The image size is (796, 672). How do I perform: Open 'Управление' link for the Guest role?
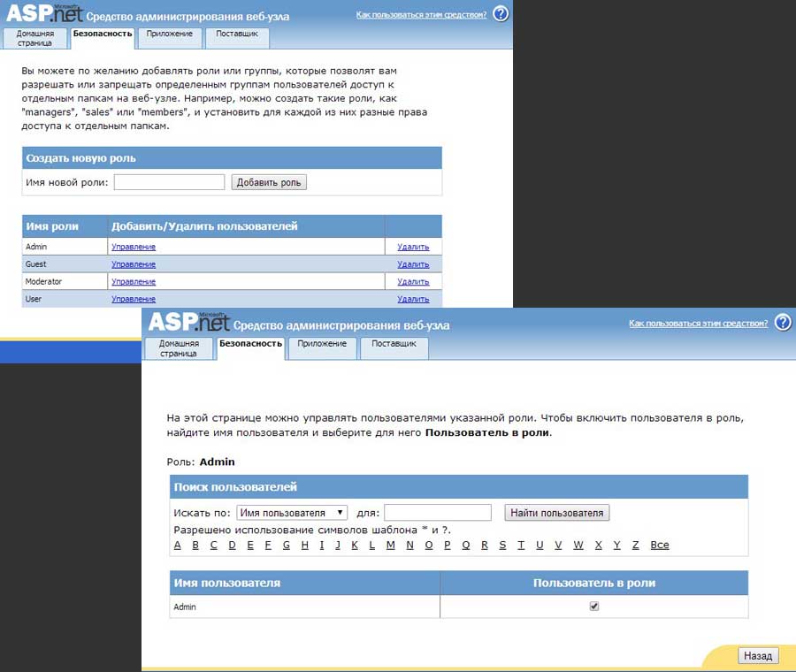tap(134, 264)
